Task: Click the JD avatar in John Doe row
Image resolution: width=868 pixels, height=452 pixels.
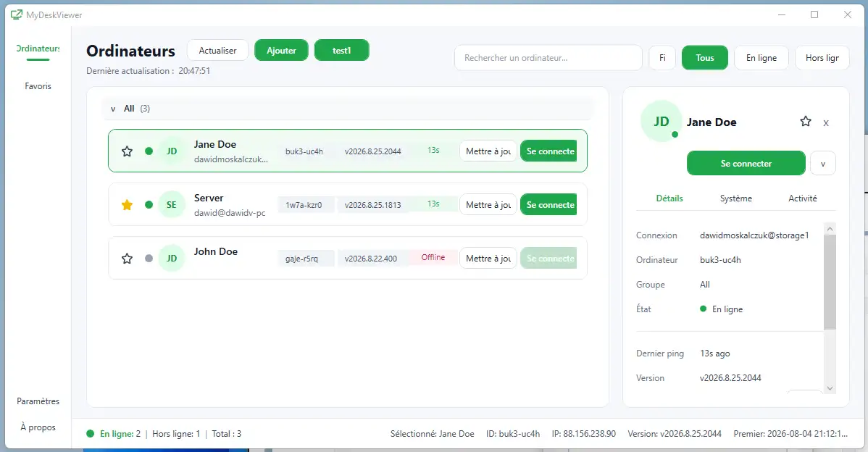Action: [x=172, y=259]
